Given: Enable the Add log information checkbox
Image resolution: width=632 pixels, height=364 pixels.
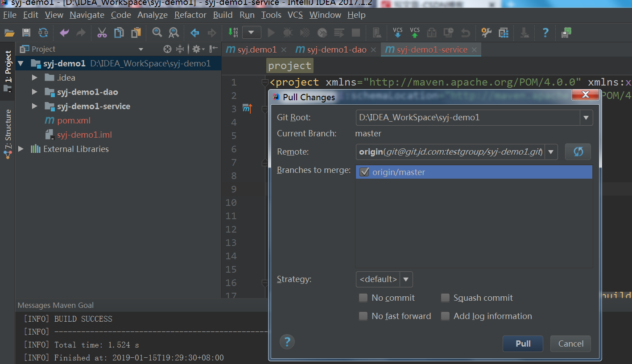Looking at the screenshot, I should point(445,316).
